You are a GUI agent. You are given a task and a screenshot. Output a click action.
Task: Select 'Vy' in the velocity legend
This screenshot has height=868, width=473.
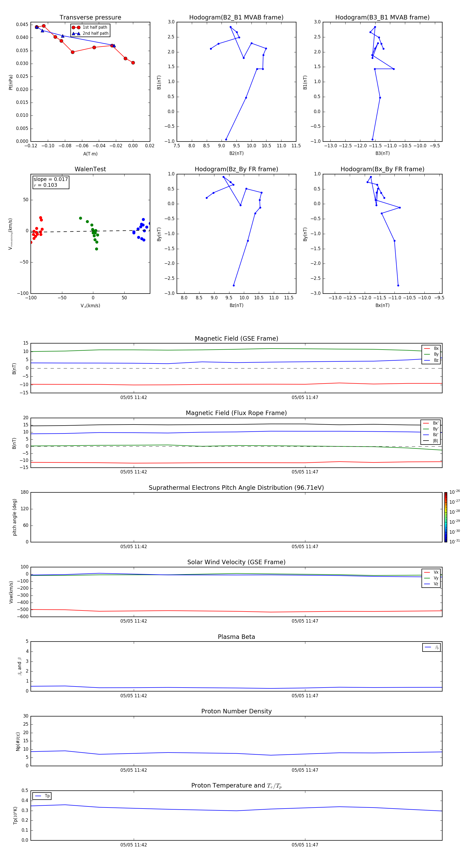(x=431, y=578)
